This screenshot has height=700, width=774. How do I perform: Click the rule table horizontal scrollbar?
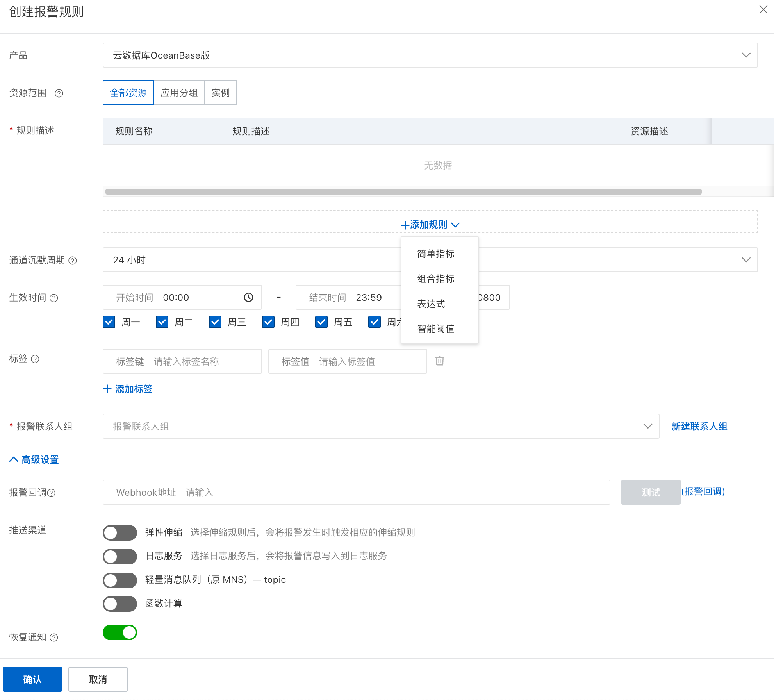(403, 192)
